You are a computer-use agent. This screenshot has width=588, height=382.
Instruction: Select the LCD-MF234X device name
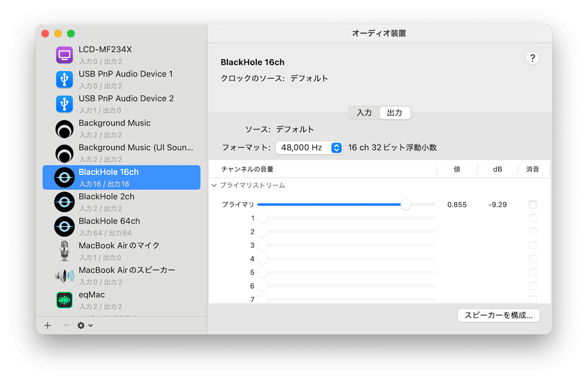(105, 50)
